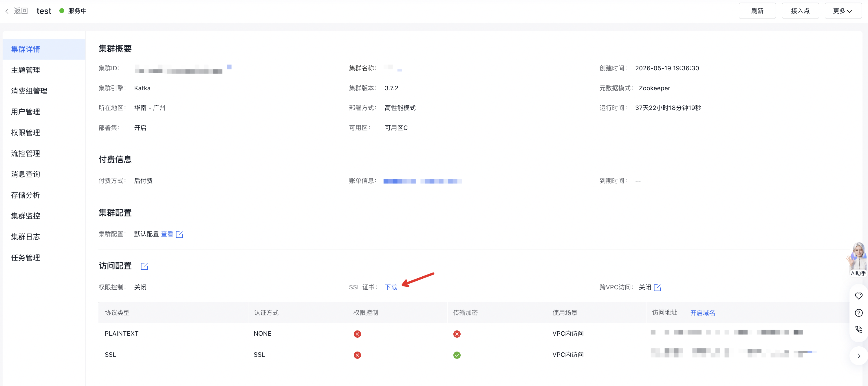
Task: Open the edit icon beside 访问配置 heading
Action: click(x=144, y=266)
